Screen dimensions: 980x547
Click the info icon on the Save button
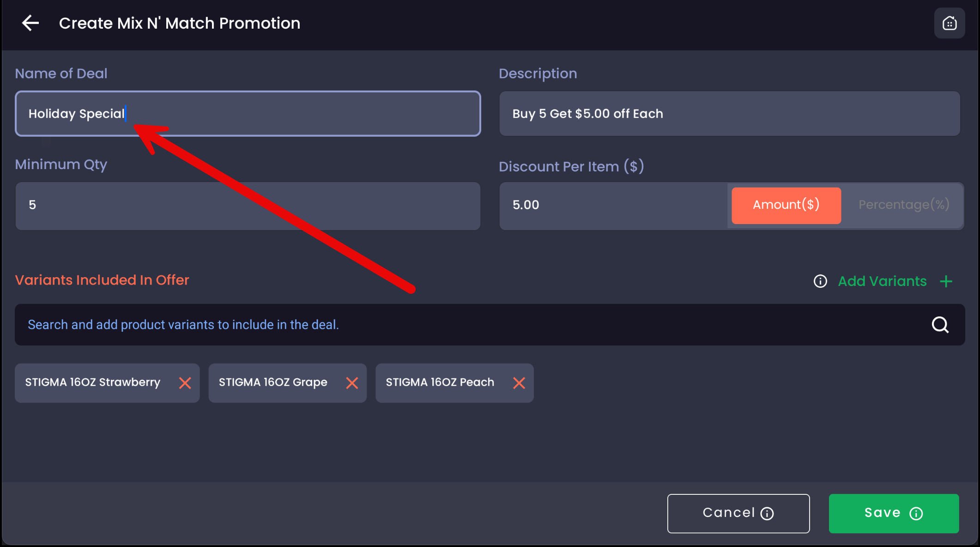click(916, 514)
